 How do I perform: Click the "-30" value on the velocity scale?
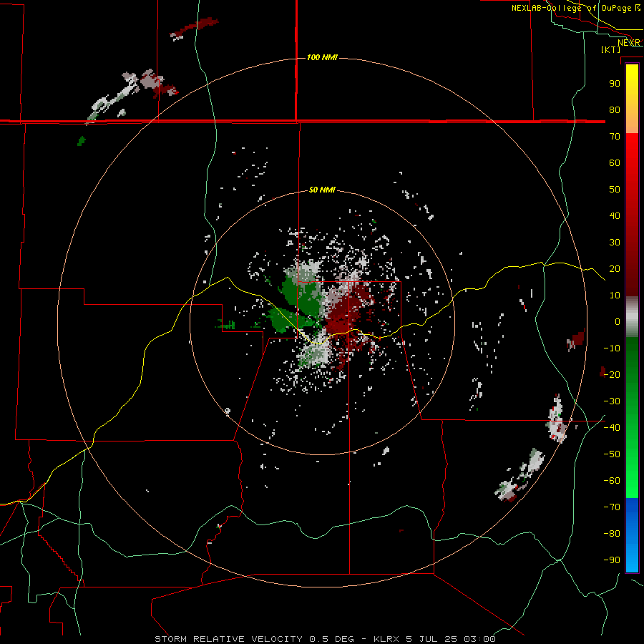(612, 401)
